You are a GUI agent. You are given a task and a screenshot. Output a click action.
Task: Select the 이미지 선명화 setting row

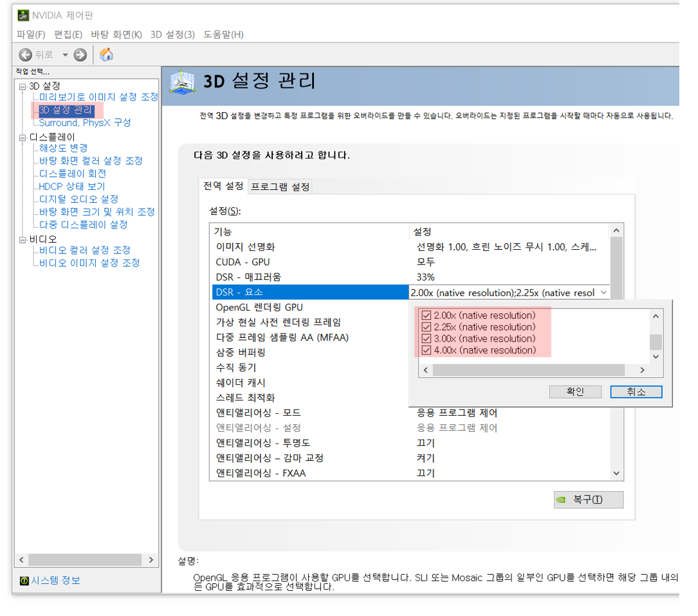(x=410, y=247)
